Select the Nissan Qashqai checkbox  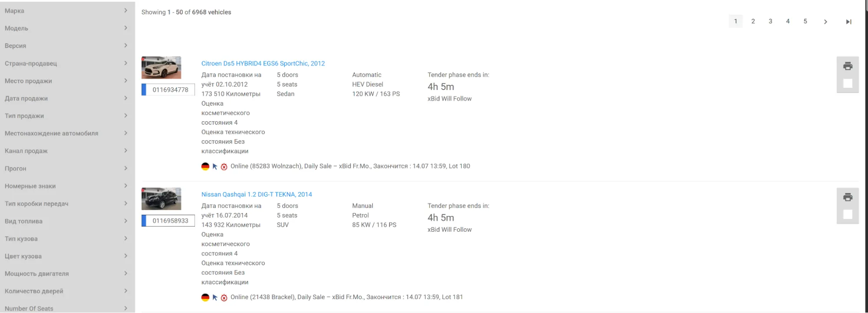point(848,214)
